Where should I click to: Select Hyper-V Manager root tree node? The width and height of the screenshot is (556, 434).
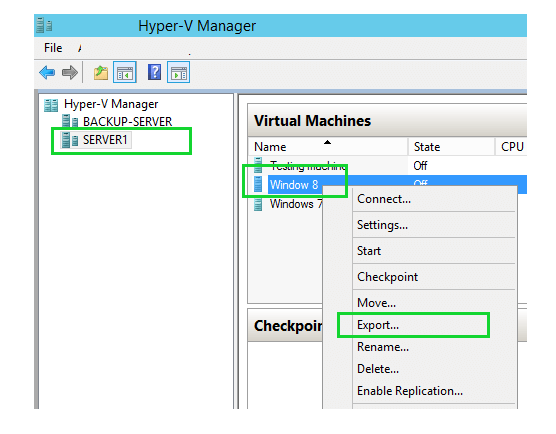(111, 104)
